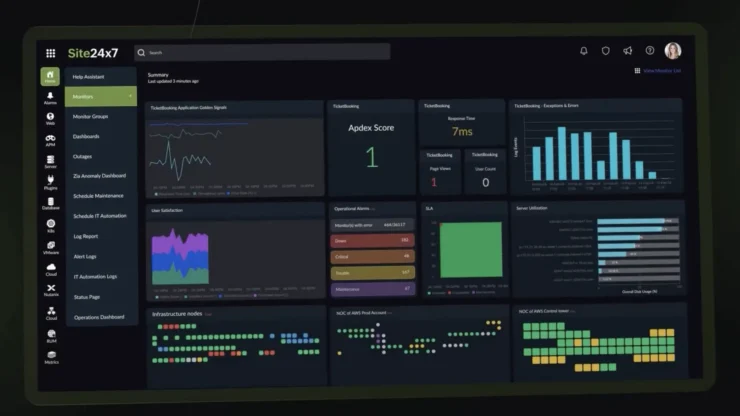Click the Summary heading
740x416 pixels.
click(158, 75)
